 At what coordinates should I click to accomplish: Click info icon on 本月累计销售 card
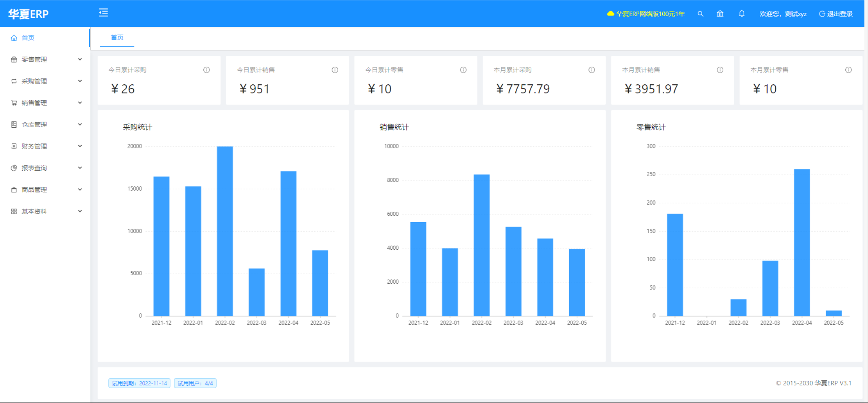tap(720, 70)
